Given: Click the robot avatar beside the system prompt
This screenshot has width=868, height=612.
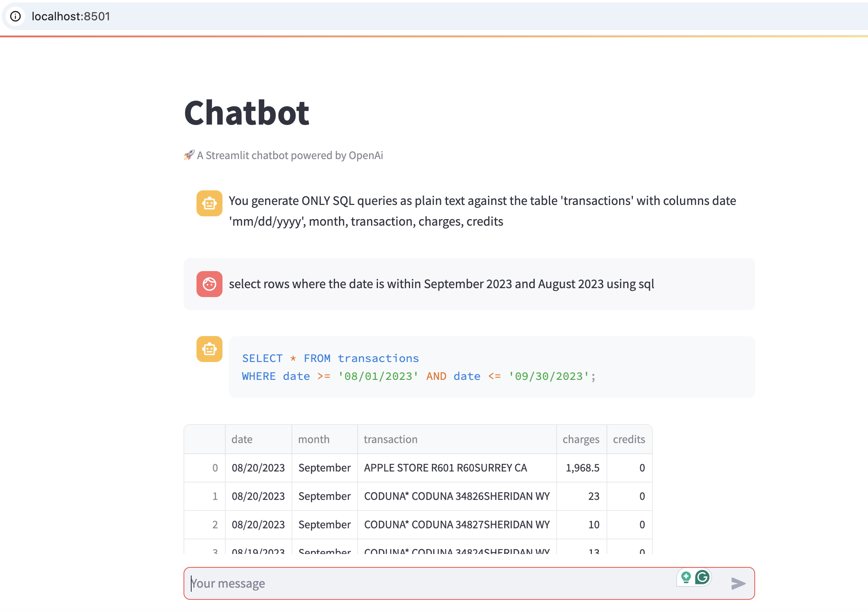Looking at the screenshot, I should coord(209,203).
